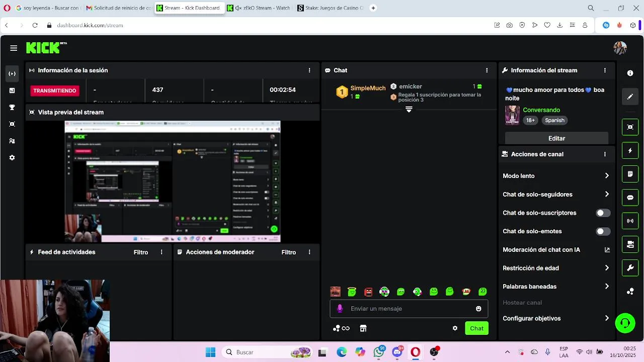Click the face photo emote in chat
This screenshot has height=362, width=644.
[335, 292]
